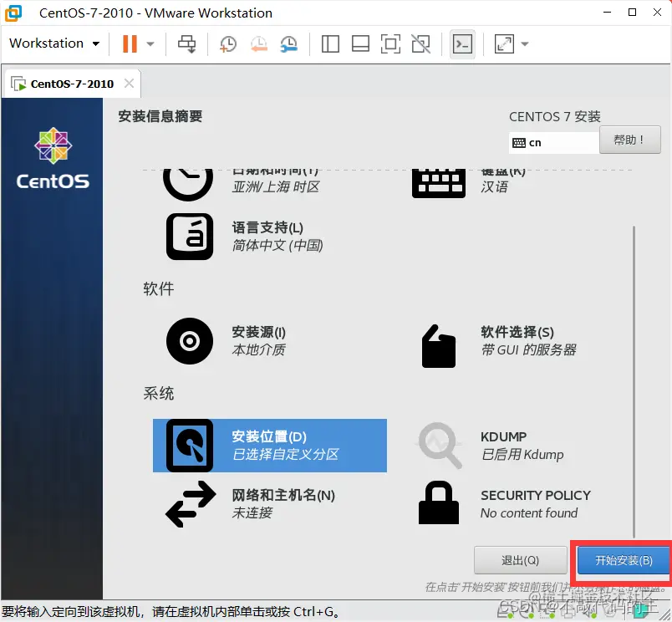Viewport: 672px width, 622px height.
Task: Select KDUMP label
Action: [x=503, y=436]
